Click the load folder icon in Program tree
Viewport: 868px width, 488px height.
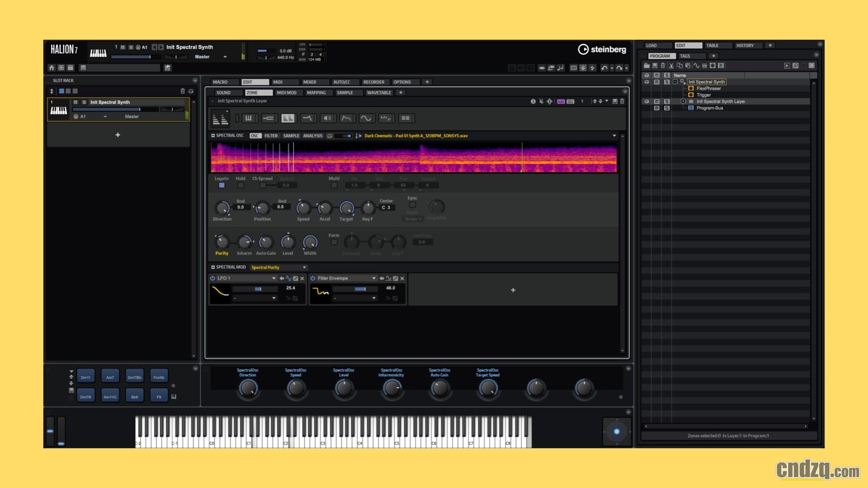(646, 66)
